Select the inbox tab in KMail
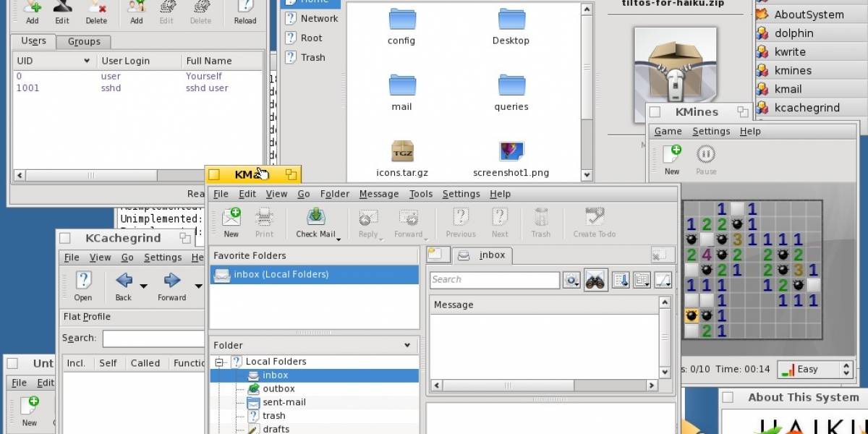Screen dimensions: 868x434 482,255
